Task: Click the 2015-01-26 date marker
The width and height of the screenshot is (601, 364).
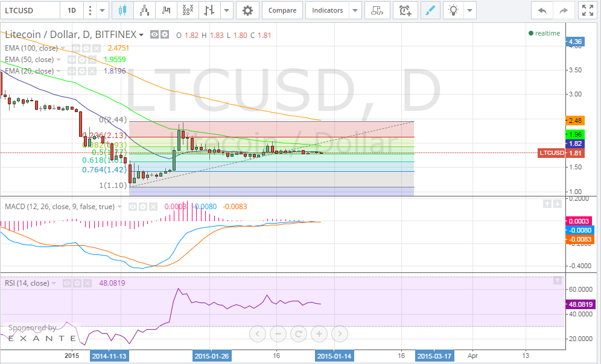Action: coord(212,356)
